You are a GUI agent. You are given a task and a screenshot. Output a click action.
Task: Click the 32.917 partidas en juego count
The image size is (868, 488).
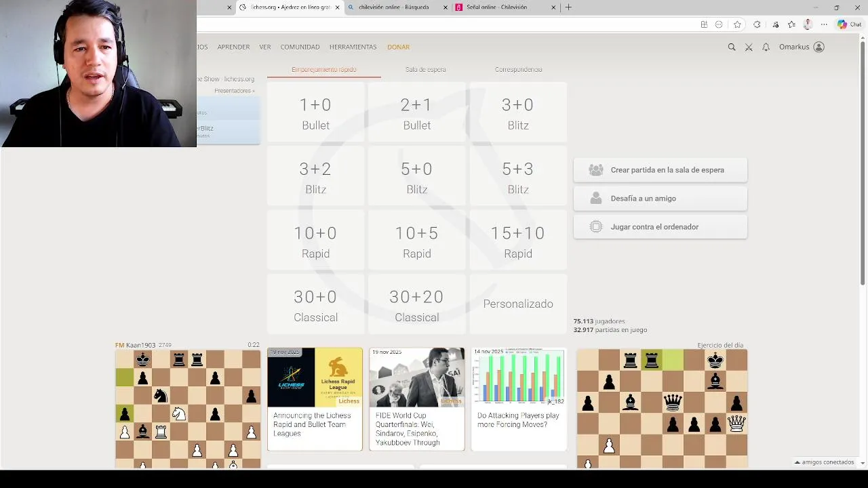coord(610,330)
